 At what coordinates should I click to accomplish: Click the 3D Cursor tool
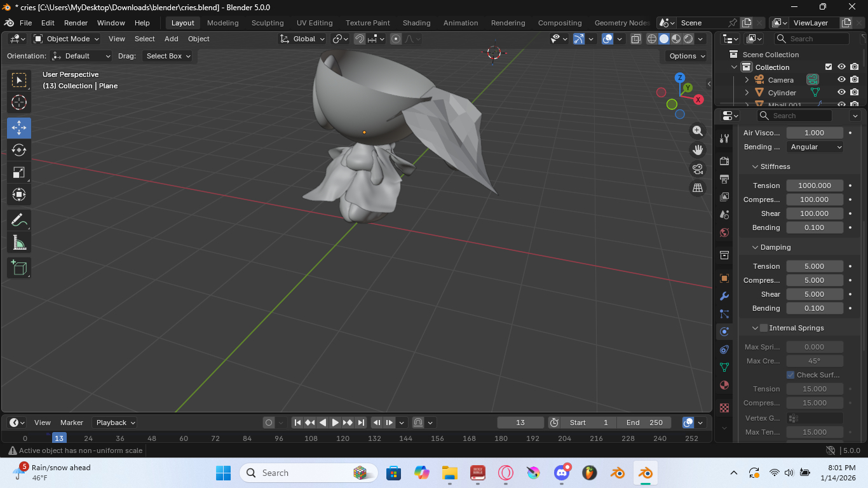pyautogui.click(x=19, y=102)
